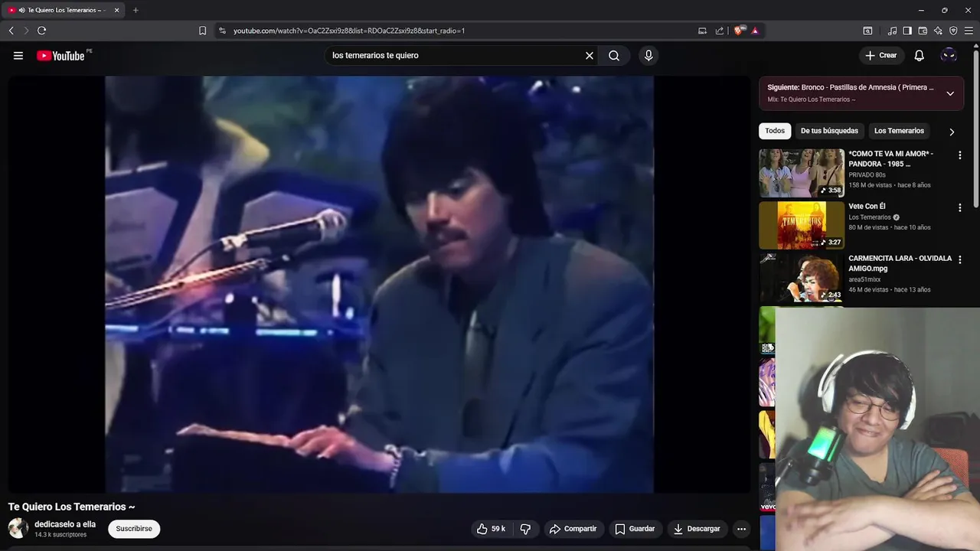Open the YouTube hamburger guide menu
980x551 pixels.
click(x=18, y=55)
